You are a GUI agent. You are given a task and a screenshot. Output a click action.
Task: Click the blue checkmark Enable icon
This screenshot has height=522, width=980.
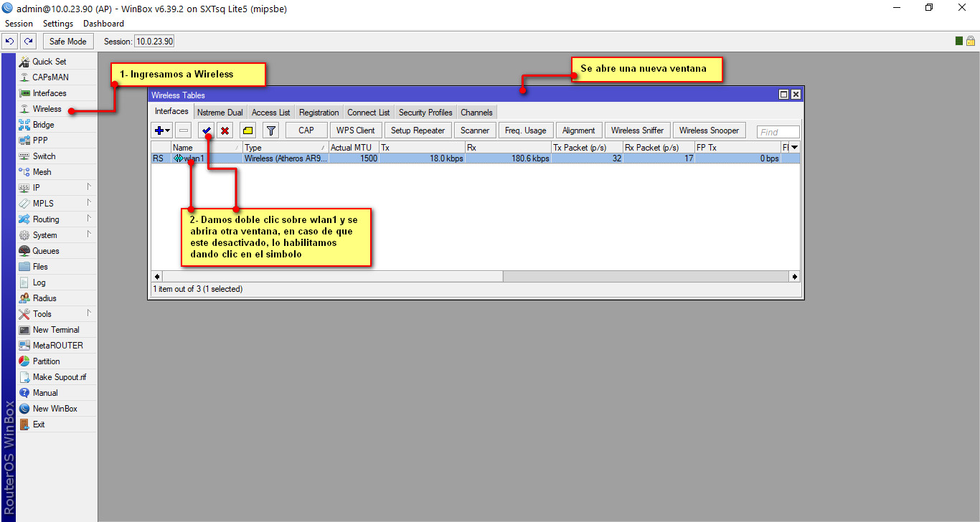pos(207,130)
